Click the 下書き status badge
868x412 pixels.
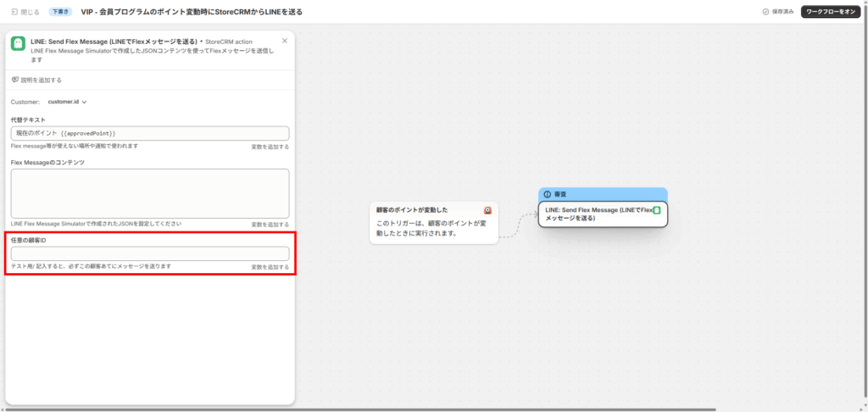(60, 12)
